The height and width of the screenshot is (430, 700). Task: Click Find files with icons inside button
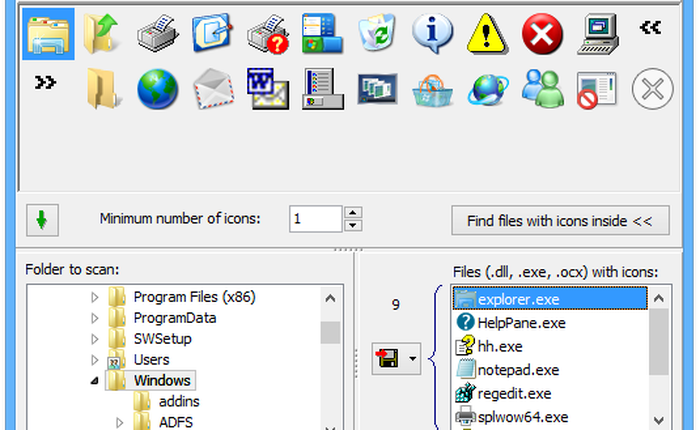(560, 221)
